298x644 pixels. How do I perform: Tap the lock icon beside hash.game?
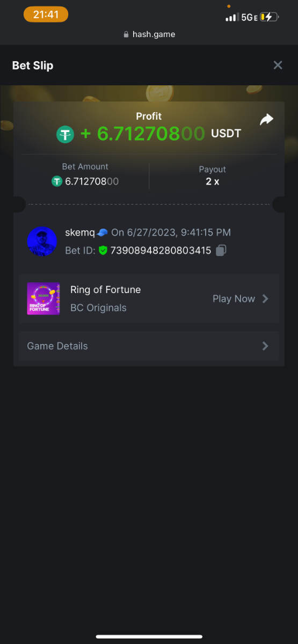point(126,34)
